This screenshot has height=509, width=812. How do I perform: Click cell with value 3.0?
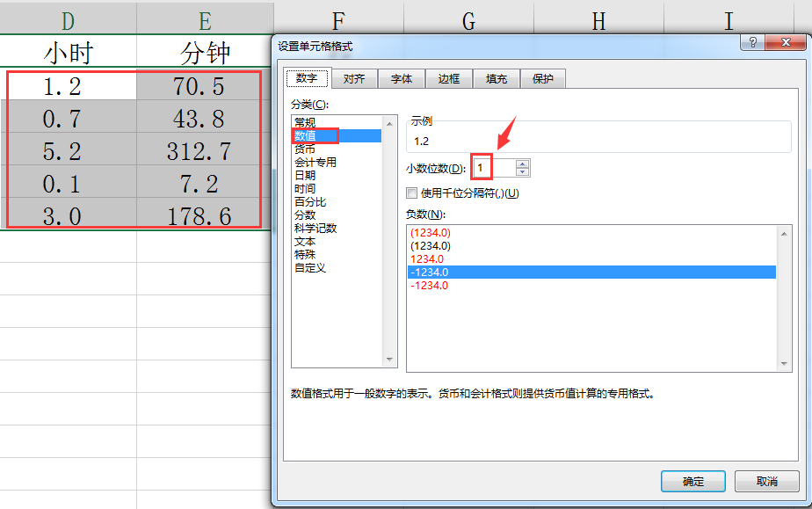pyautogui.click(x=68, y=214)
